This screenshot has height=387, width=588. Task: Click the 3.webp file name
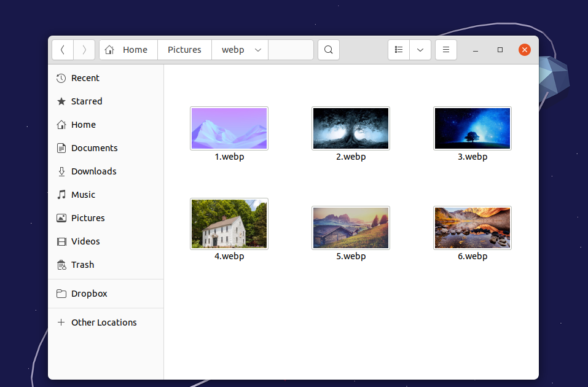coord(472,157)
